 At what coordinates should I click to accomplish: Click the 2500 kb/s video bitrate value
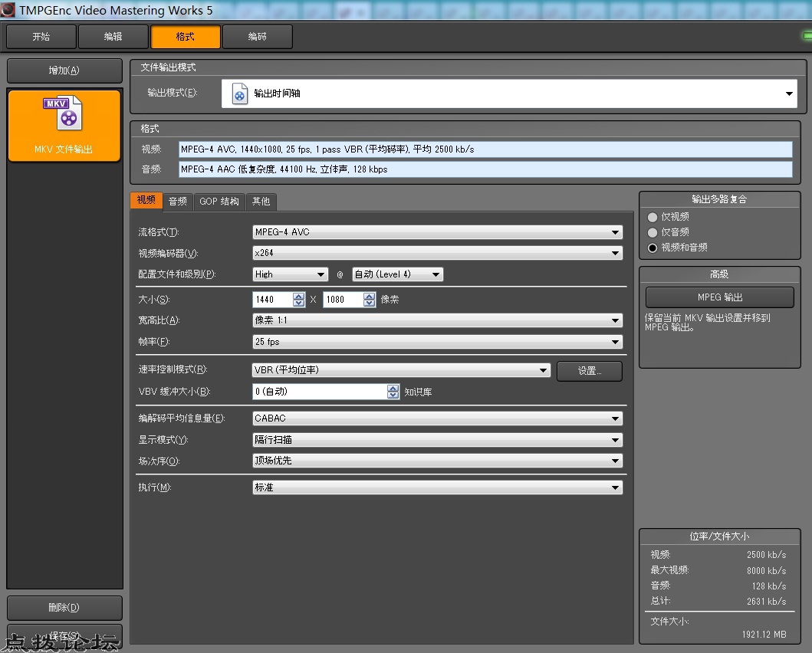(767, 555)
